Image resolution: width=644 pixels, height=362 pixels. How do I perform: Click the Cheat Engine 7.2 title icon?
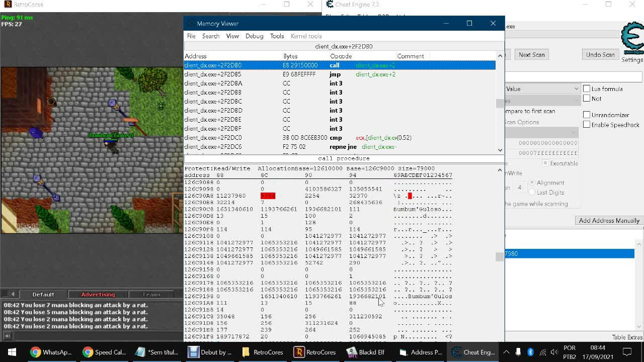pyautogui.click(x=330, y=5)
